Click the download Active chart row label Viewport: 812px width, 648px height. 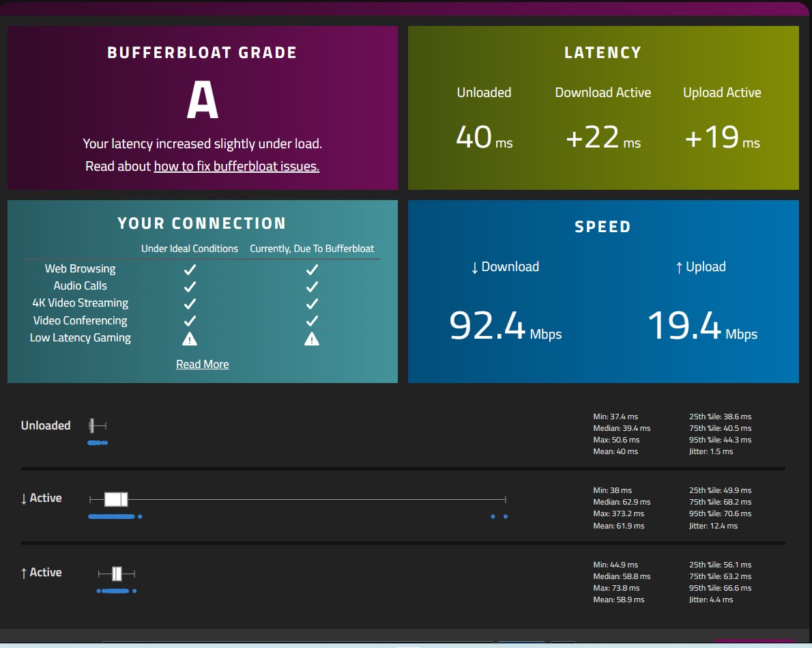click(x=41, y=498)
